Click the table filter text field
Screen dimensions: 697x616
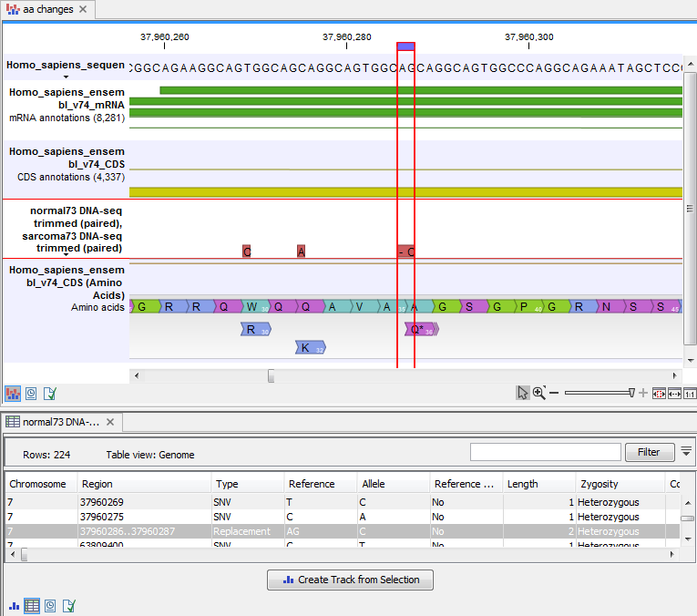coord(544,452)
